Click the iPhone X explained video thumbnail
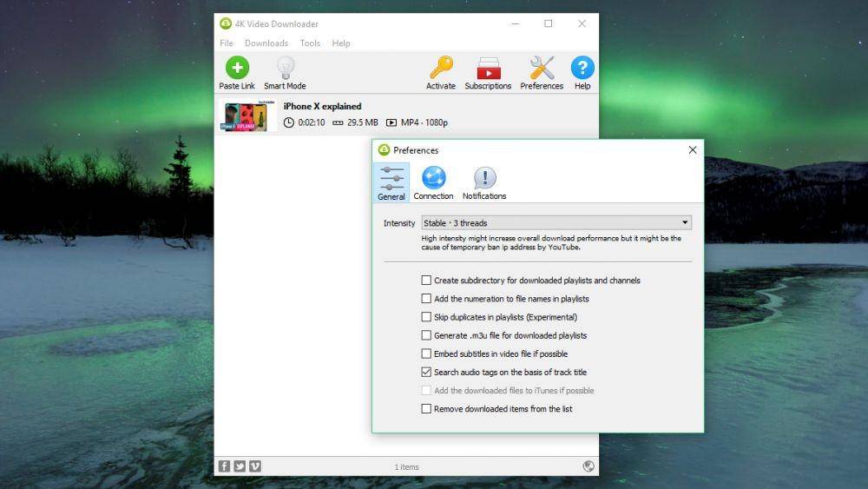The image size is (868, 489). click(247, 116)
